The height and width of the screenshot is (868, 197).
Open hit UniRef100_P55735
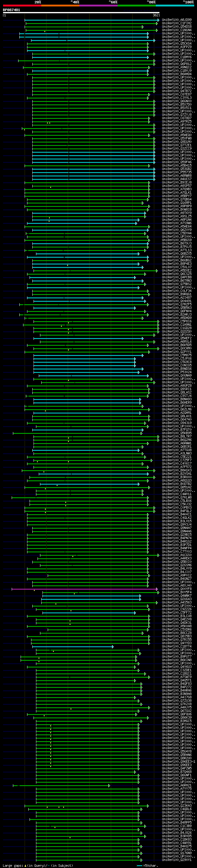click(x=177, y=172)
